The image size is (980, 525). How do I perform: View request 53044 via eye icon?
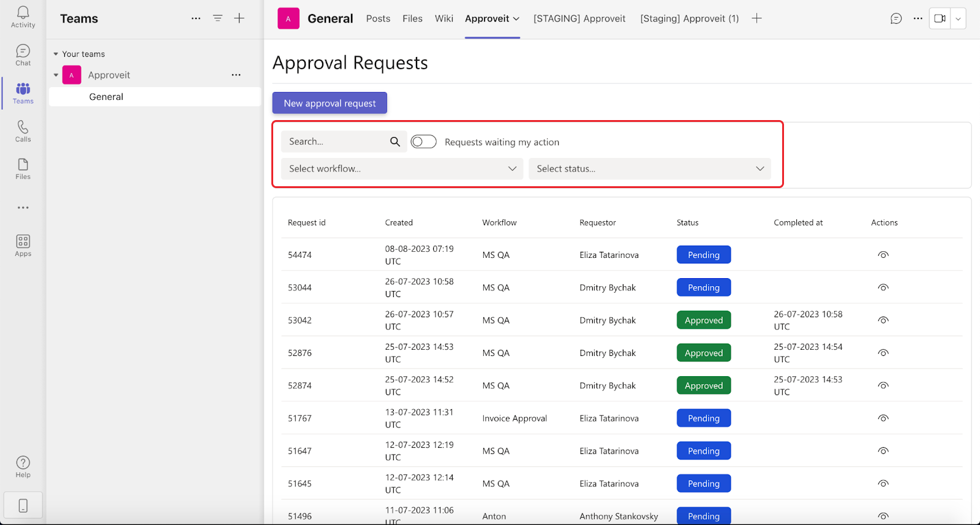click(883, 287)
